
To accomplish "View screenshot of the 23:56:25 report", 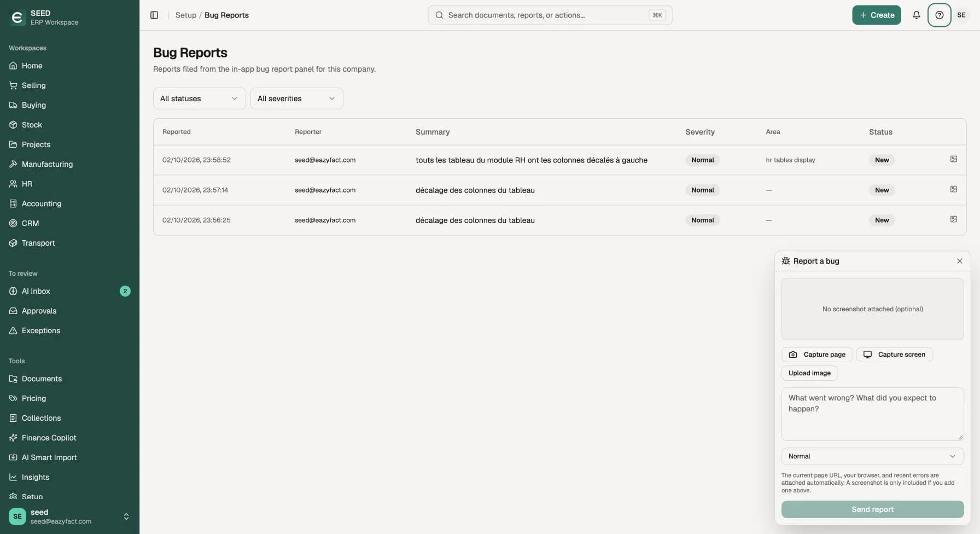I will (x=954, y=219).
